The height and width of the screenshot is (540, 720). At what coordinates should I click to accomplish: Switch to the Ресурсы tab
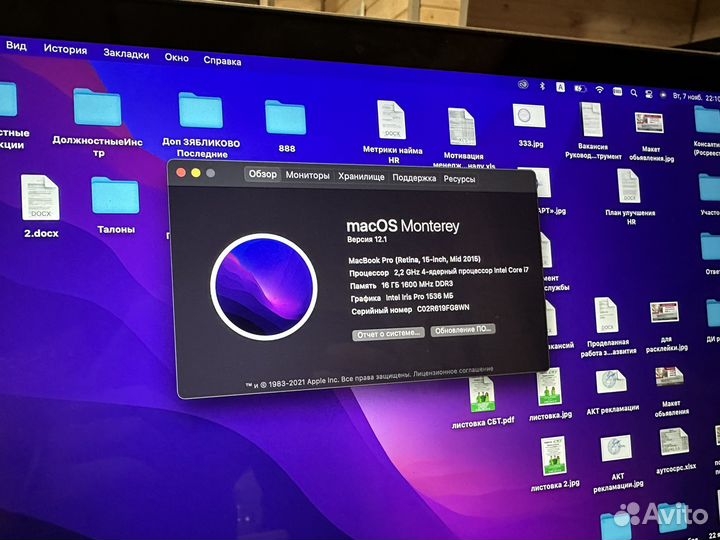[x=459, y=179]
